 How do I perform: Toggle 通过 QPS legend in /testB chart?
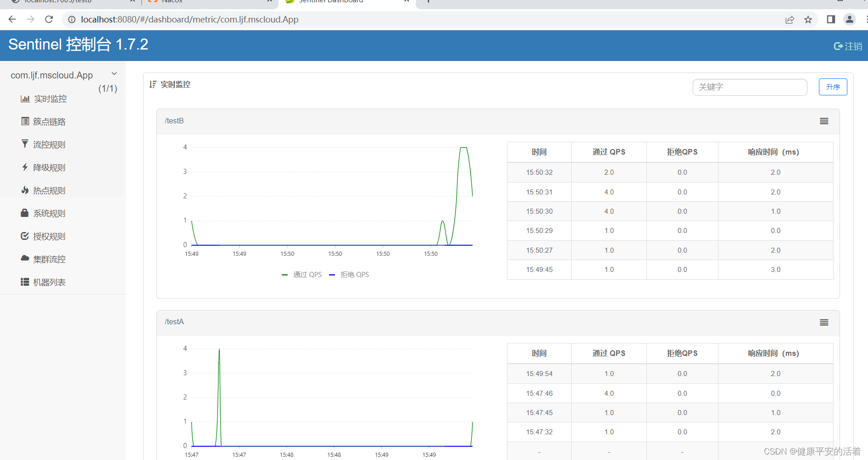coord(302,274)
